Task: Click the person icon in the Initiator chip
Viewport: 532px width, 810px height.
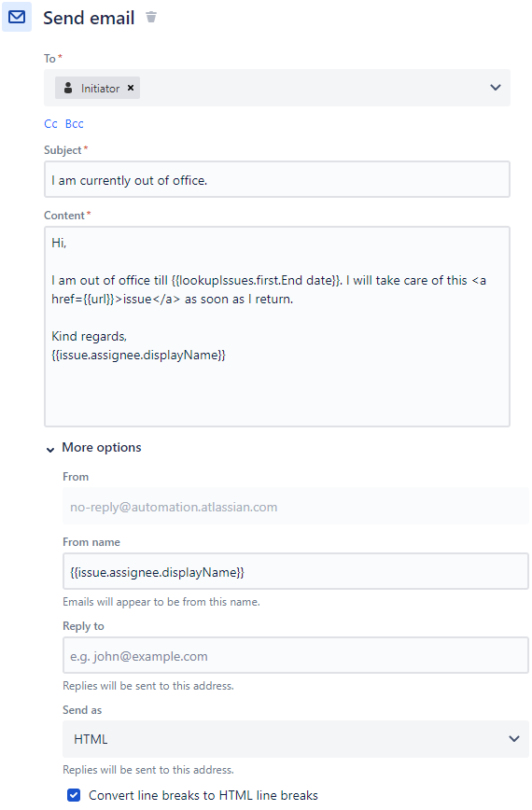Action: (x=68, y=88)
